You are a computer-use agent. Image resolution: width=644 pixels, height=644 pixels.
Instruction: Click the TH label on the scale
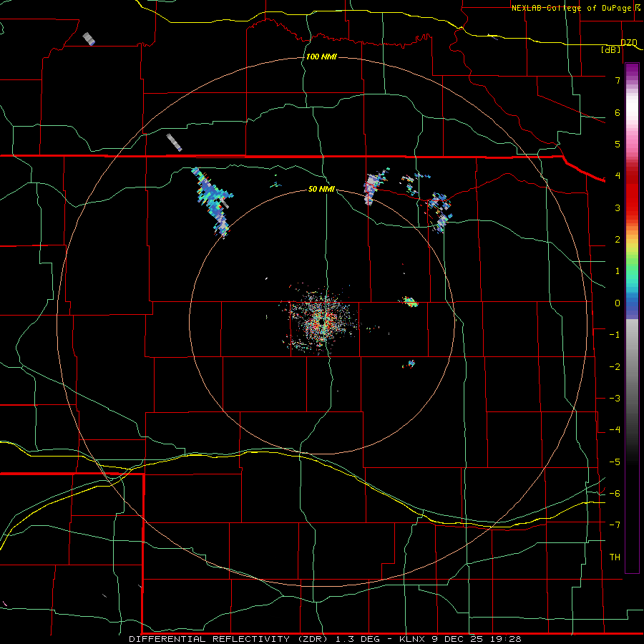615,557
